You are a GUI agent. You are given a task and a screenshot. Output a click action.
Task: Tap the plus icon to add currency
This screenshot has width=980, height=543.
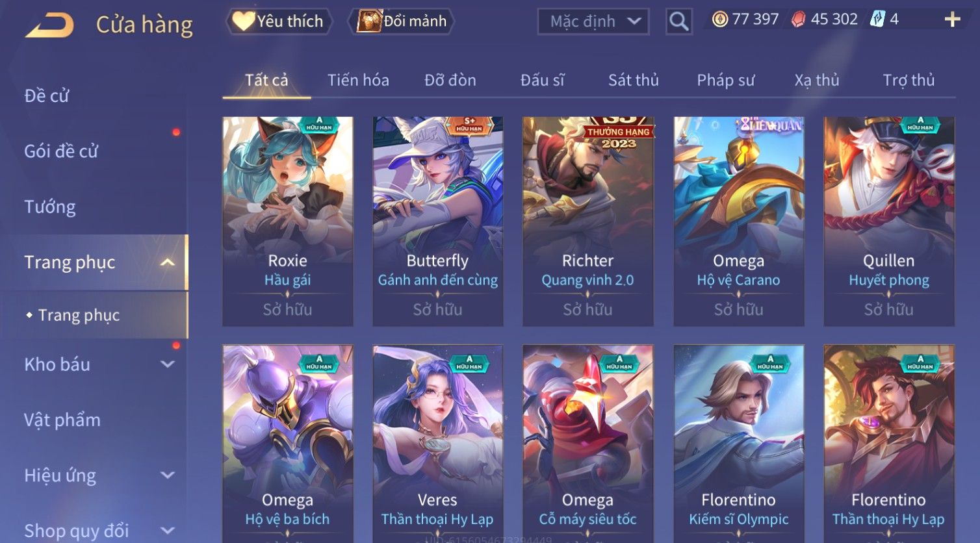coord(952,19)
